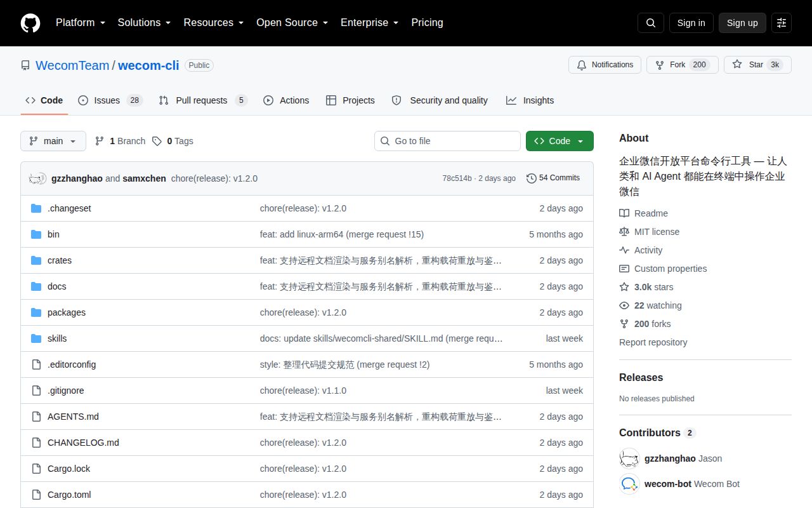Click the .changeset folder icon

pyautogui.click(x=36, y=208)
